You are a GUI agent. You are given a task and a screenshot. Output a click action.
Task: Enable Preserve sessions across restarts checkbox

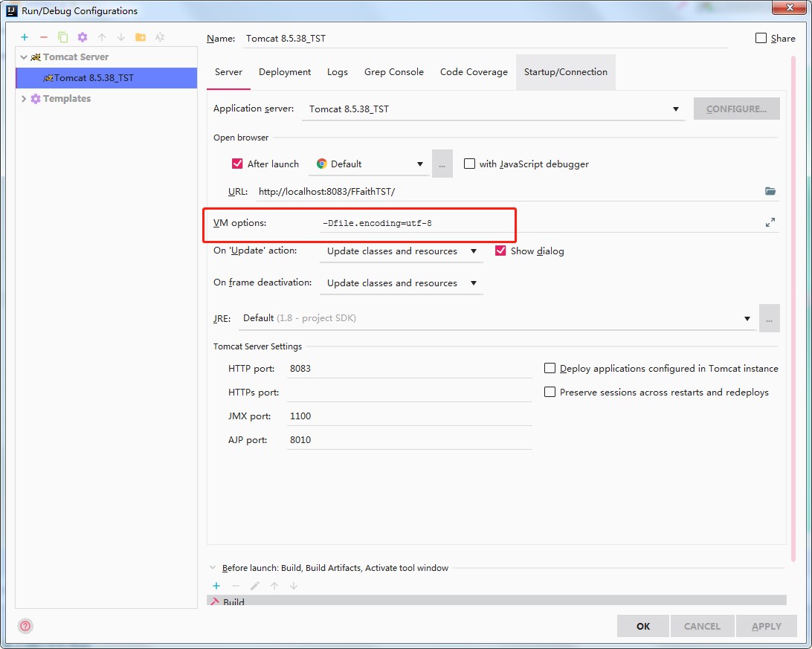pyautogui.click(x=550, y=392)
